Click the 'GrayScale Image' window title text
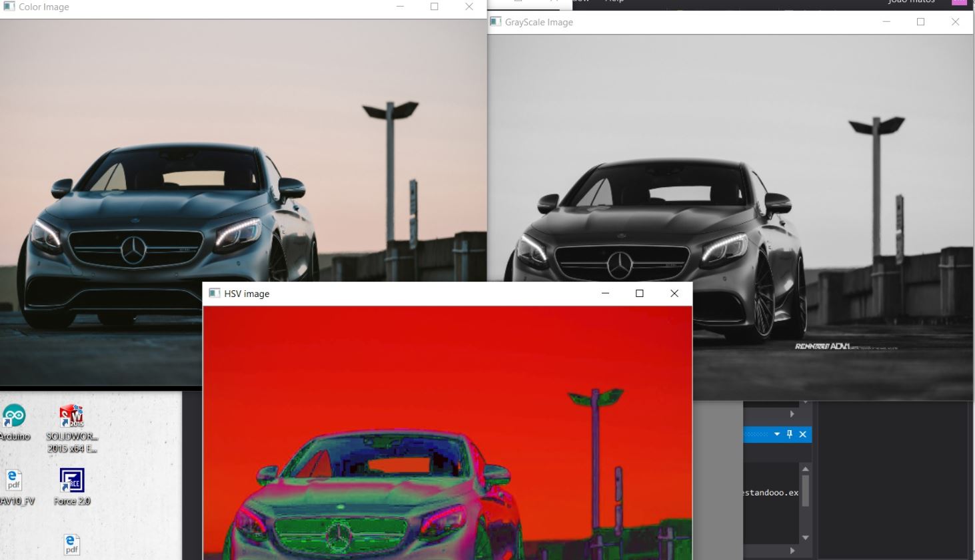 [x=538, y=22]
